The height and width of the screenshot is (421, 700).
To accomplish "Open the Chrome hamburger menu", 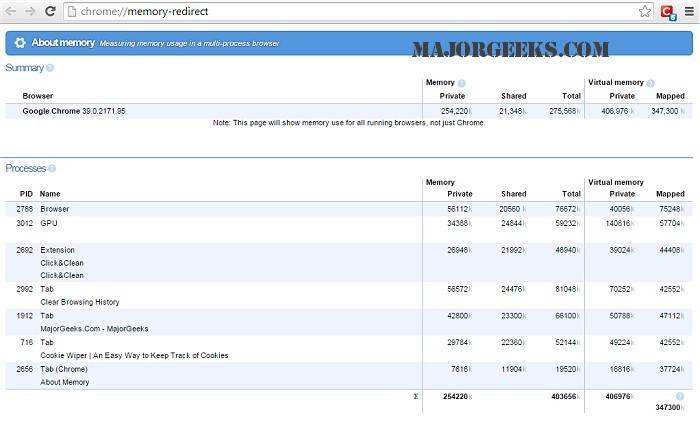I will [690, 11].
